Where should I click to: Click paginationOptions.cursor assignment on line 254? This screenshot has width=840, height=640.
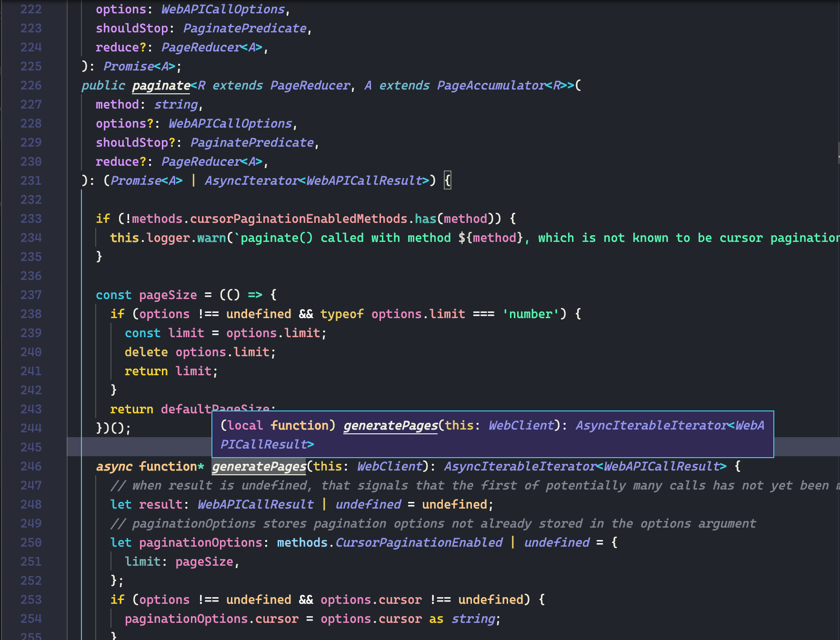coord(312,619)
